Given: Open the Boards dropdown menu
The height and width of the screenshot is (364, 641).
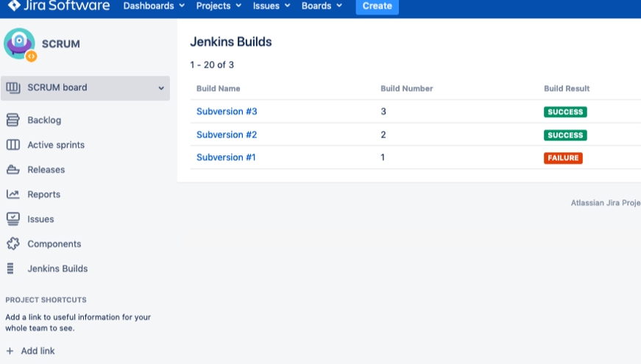Looking at the screenshot, I should coord(322,6).
